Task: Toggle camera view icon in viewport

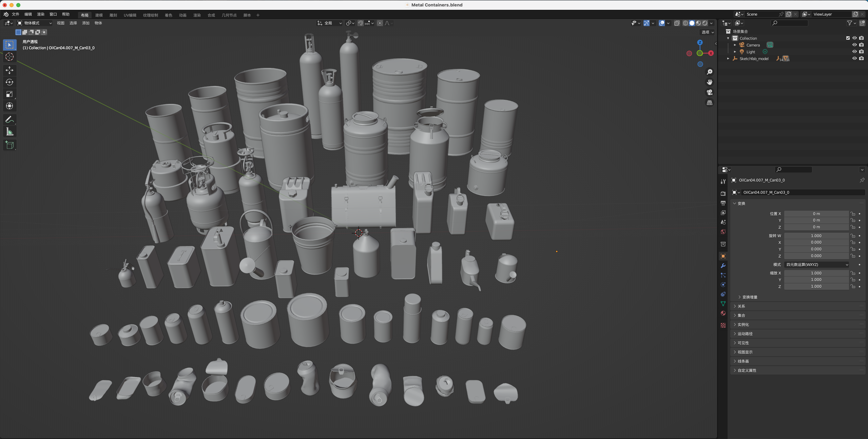Action: point(709,92)
